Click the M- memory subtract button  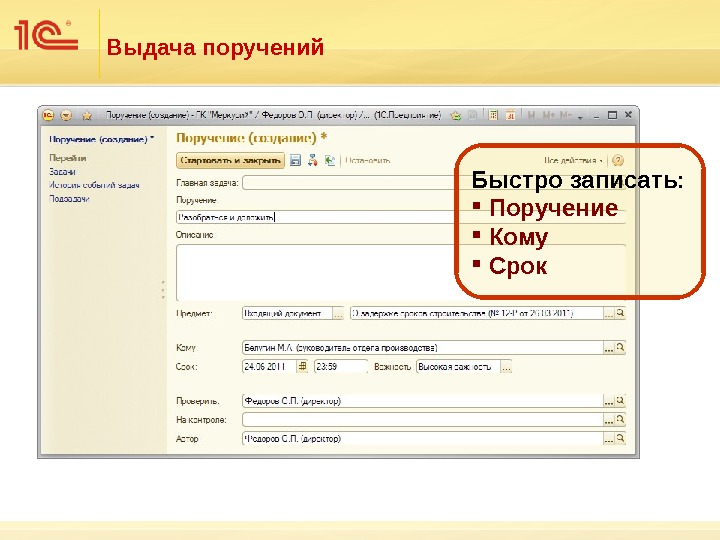[566, 115]
